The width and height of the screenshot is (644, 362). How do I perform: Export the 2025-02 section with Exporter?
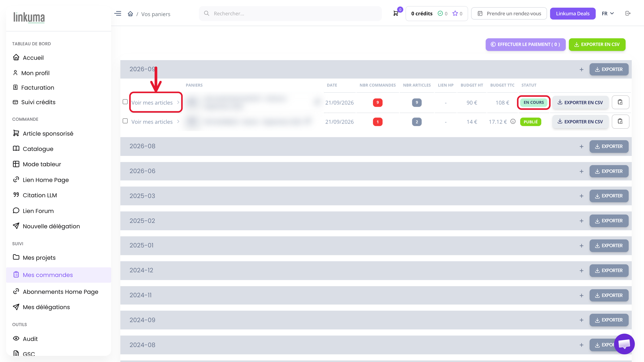tap(609, 221)
